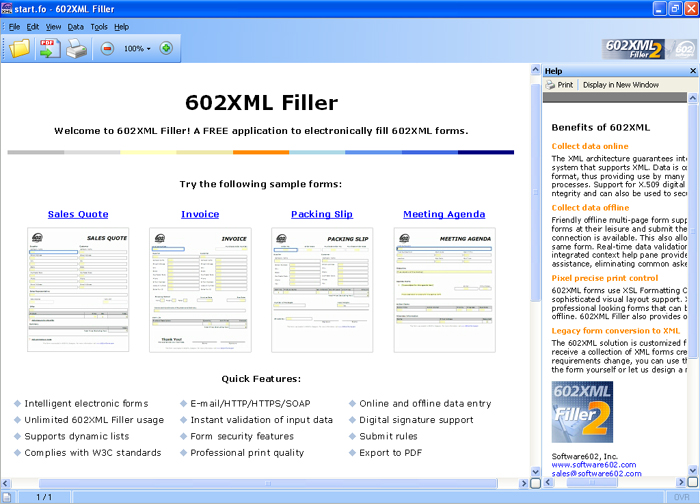Viewport: 700px width, 504px height.
Task: Click the Pixel precise print control heading
Action: tap(604, 278)
